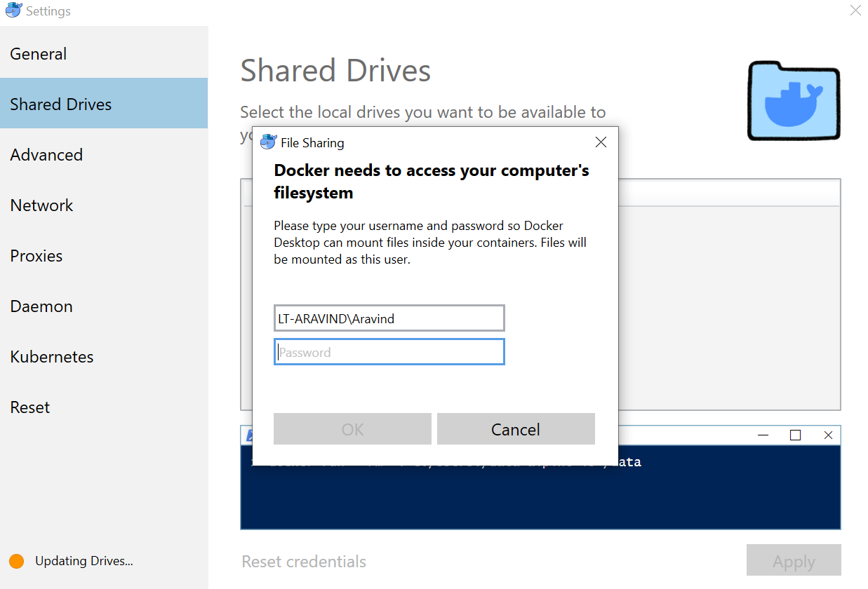
Task: Click the whale icon on the File Sharing dialog
Action: pyautogui.click(x=269, y=142)
